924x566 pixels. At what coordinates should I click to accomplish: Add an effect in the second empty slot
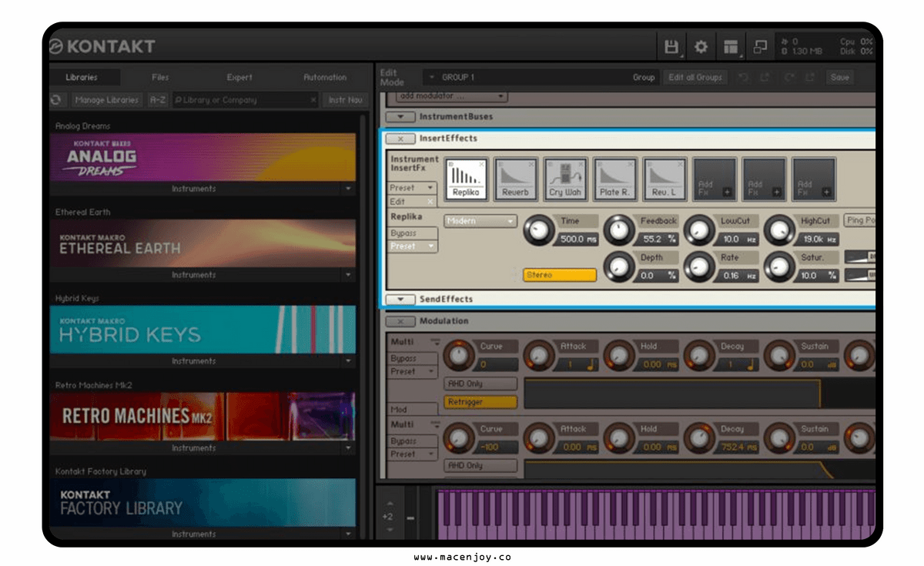764,179
